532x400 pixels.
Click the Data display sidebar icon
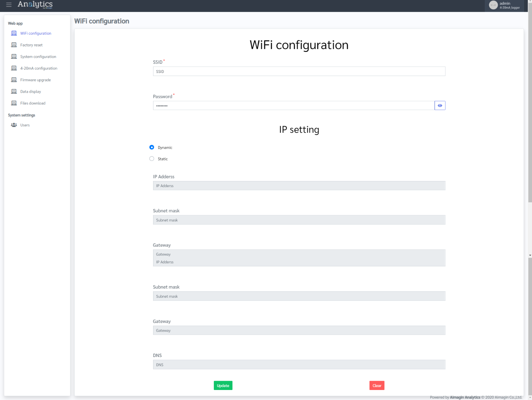tap(14, 91)
